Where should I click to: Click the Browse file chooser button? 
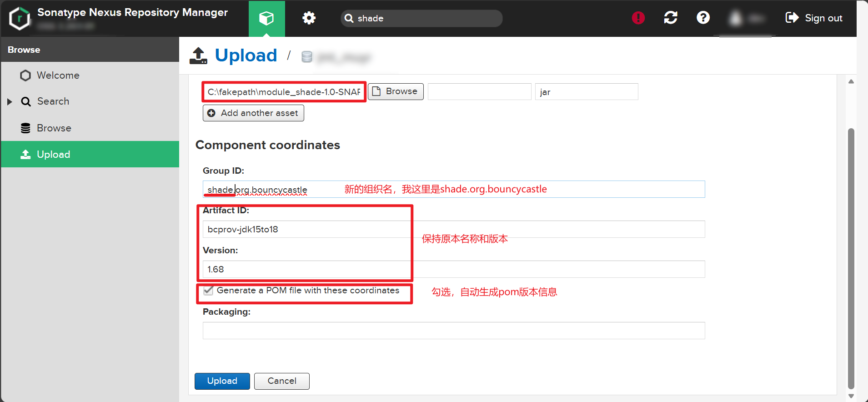click(x=396, y=91)
